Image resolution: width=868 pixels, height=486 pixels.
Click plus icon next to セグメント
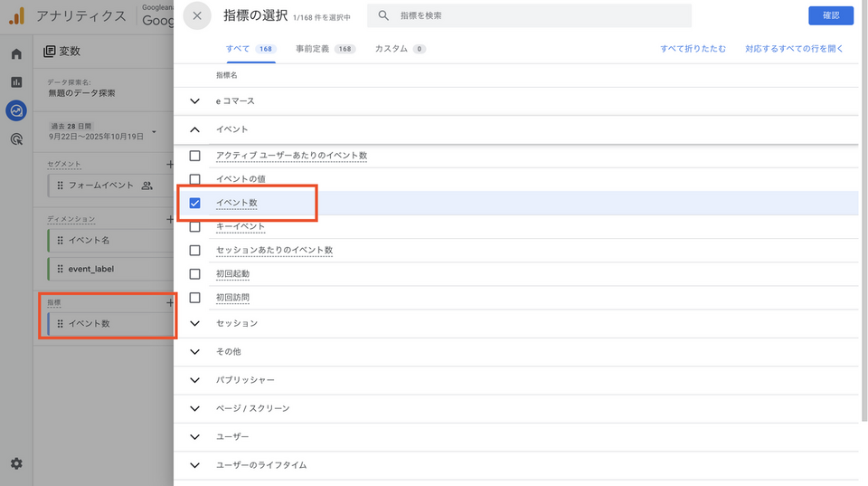point(169,165)
